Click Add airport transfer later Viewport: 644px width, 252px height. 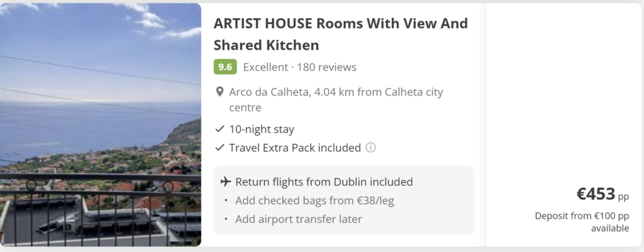click(x=298, y=219)
